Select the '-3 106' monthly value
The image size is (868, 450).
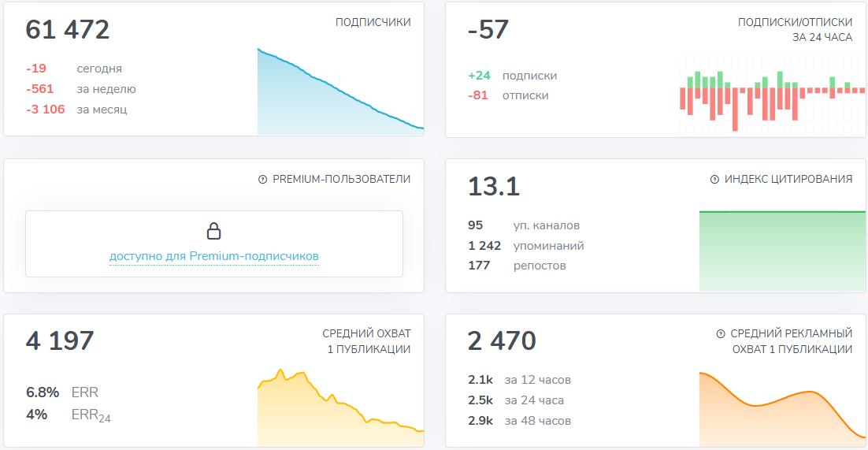click(46, 110)
